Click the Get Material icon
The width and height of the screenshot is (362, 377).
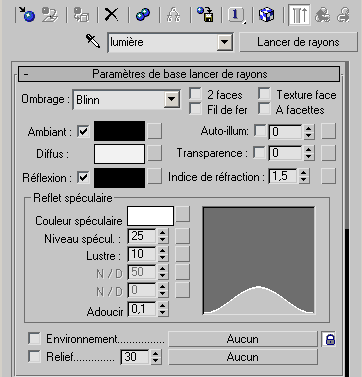coord(27,15)
